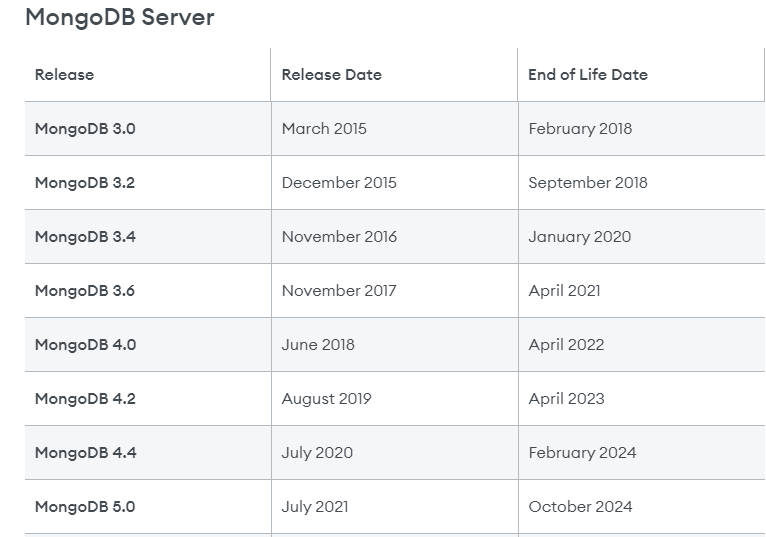Click the August 2019 release date
Screen dimensions: 766x537
point(326,398)
